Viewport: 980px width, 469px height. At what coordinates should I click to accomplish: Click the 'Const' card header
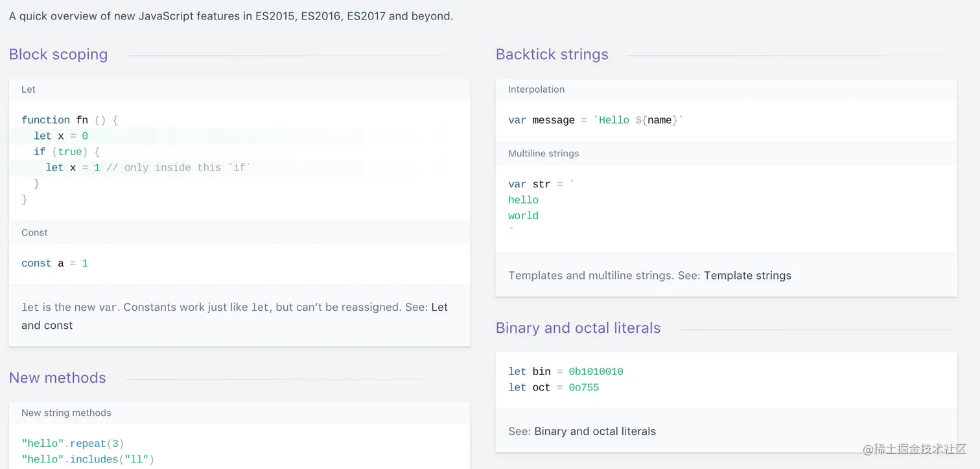tap(34, 233)
